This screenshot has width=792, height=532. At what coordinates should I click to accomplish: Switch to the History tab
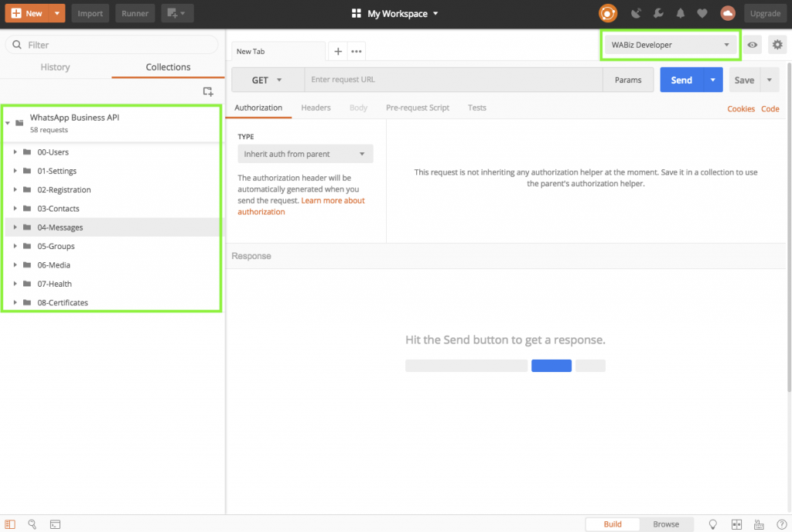(x=55, y=67)
